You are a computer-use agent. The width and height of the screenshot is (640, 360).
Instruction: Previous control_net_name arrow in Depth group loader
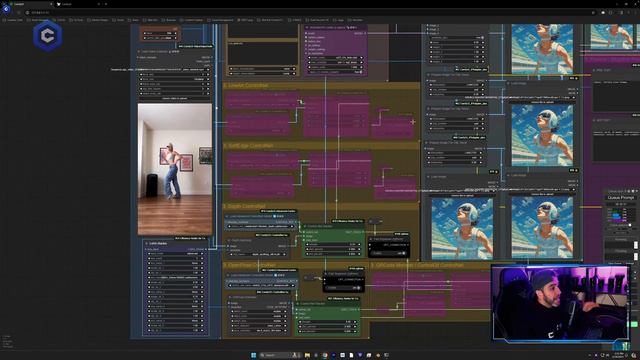229,227
